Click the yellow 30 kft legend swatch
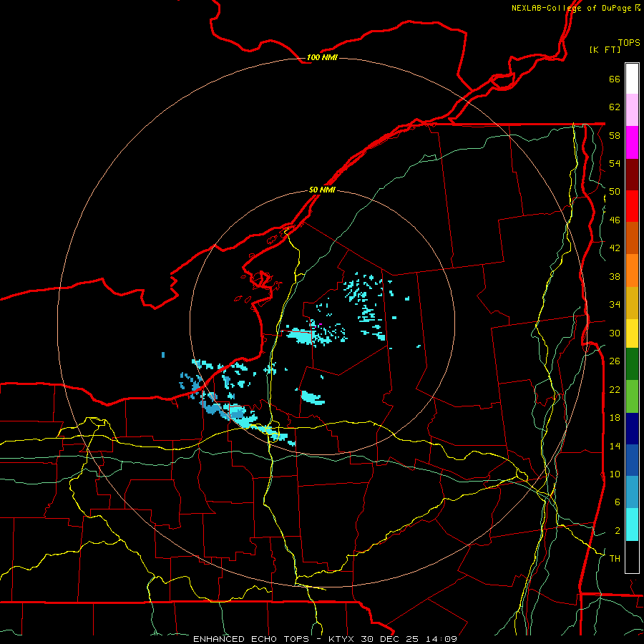This screenshot has width=644, height=644. point(632,333)
